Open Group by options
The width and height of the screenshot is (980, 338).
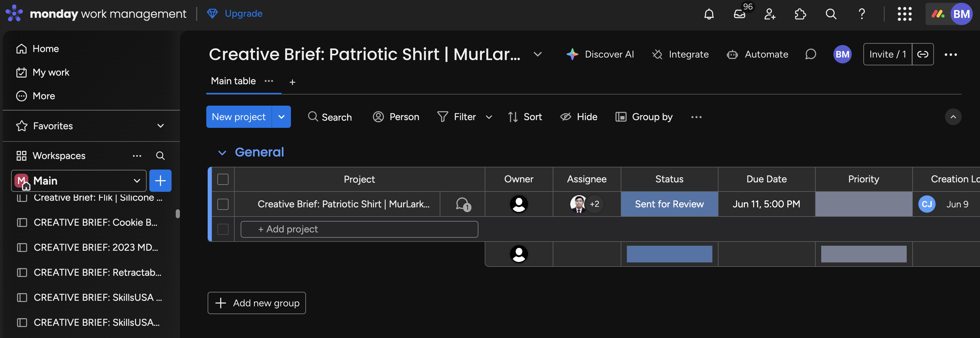(644, 117)
